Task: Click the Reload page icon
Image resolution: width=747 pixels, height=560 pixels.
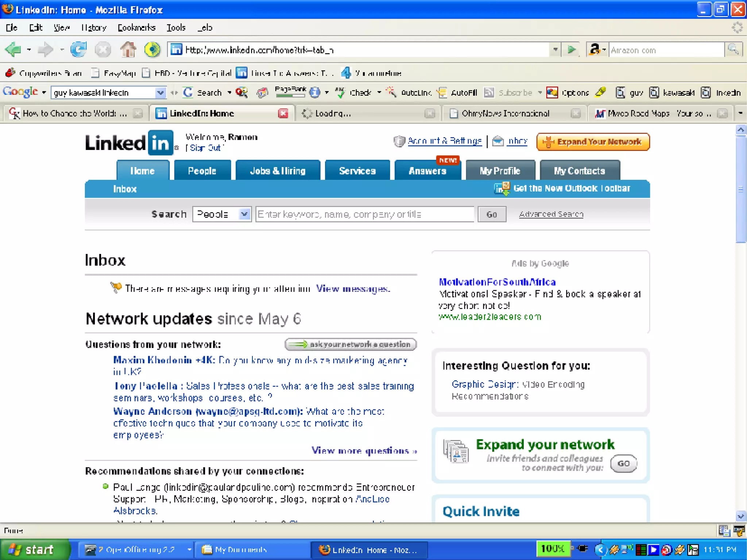Action: (78, 50)
